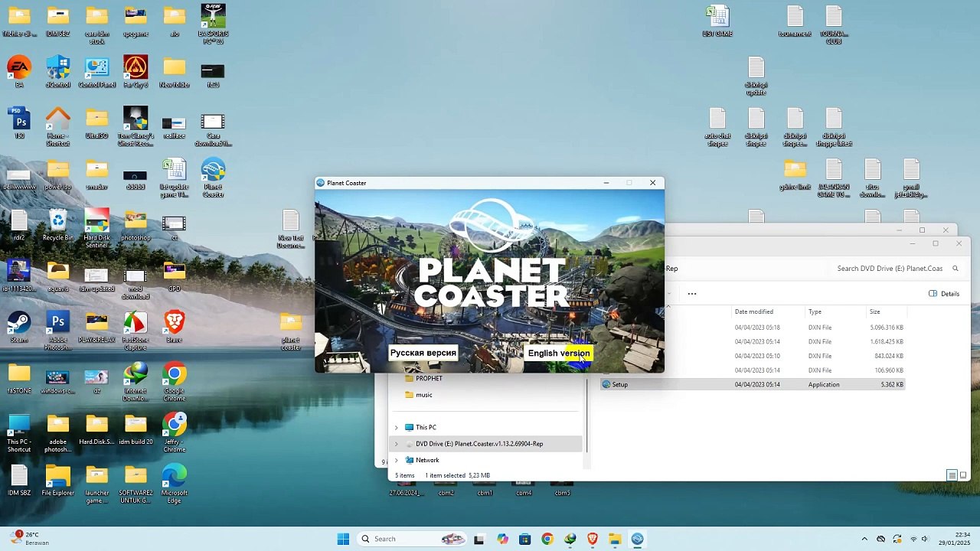Open the Planet Coaster desktop shortcut
This screenshot has width=980, height=551.
pyautogui.click(x=213, y=178)
